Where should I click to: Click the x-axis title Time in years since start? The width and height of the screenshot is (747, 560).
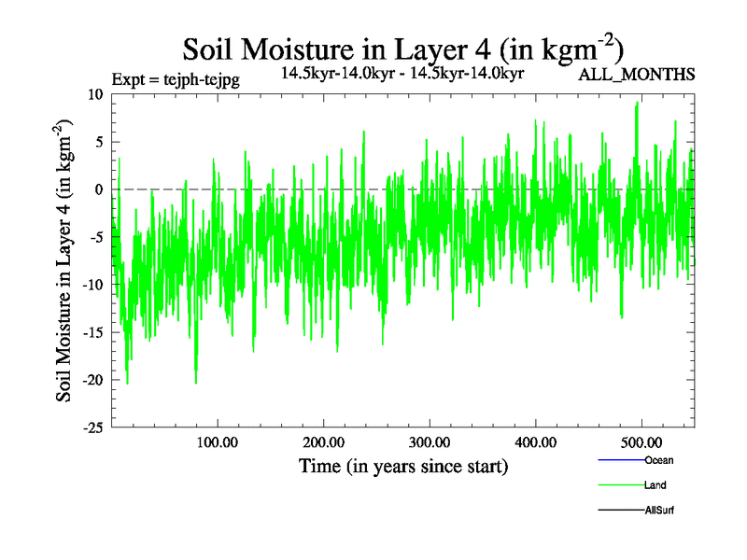(402, 466)
